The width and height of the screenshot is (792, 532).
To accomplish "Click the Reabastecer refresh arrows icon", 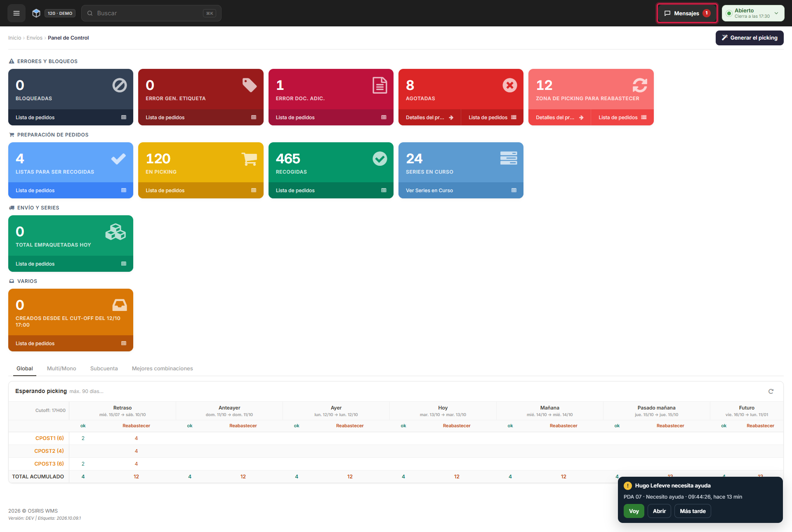I will pyautogui.click(x=640, y=85).
